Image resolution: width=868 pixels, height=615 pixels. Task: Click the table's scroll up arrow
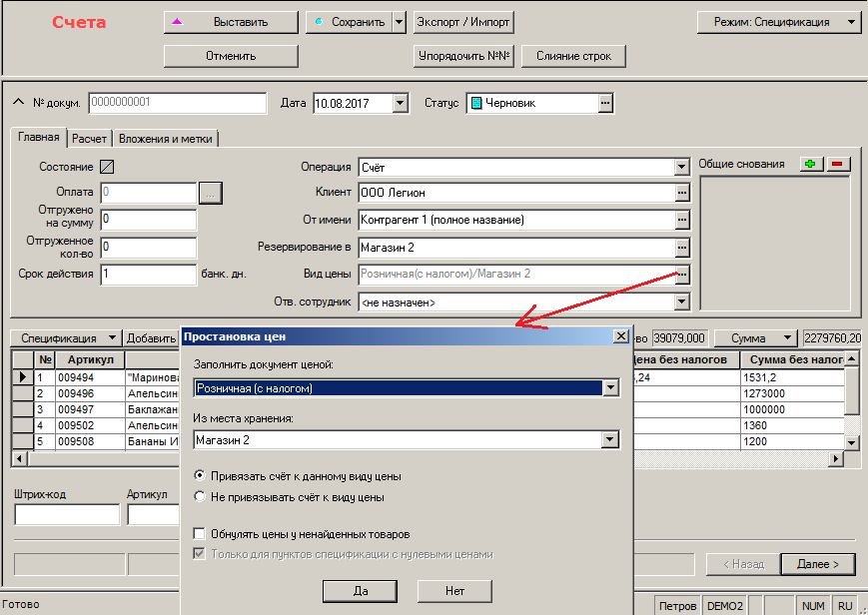click(851, 358)
